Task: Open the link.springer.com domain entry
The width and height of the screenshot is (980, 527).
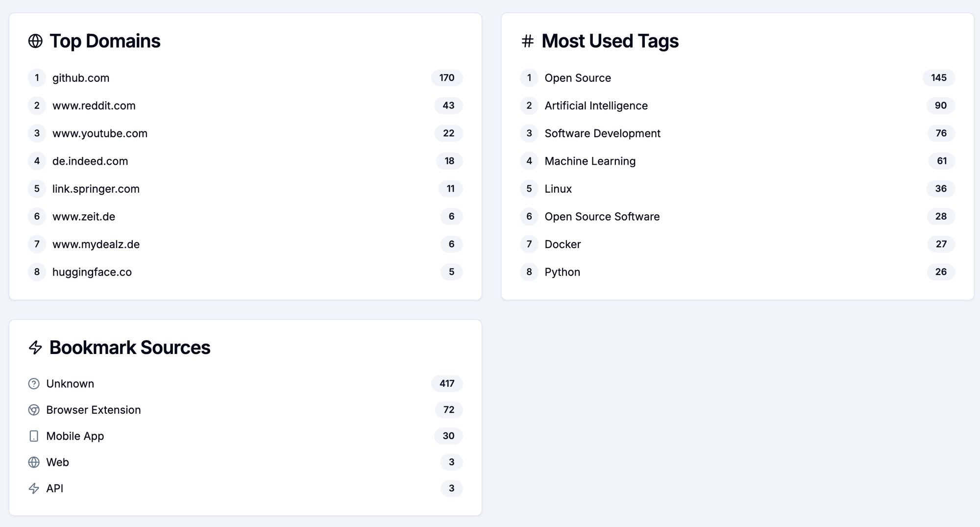Action: point(96,189)
